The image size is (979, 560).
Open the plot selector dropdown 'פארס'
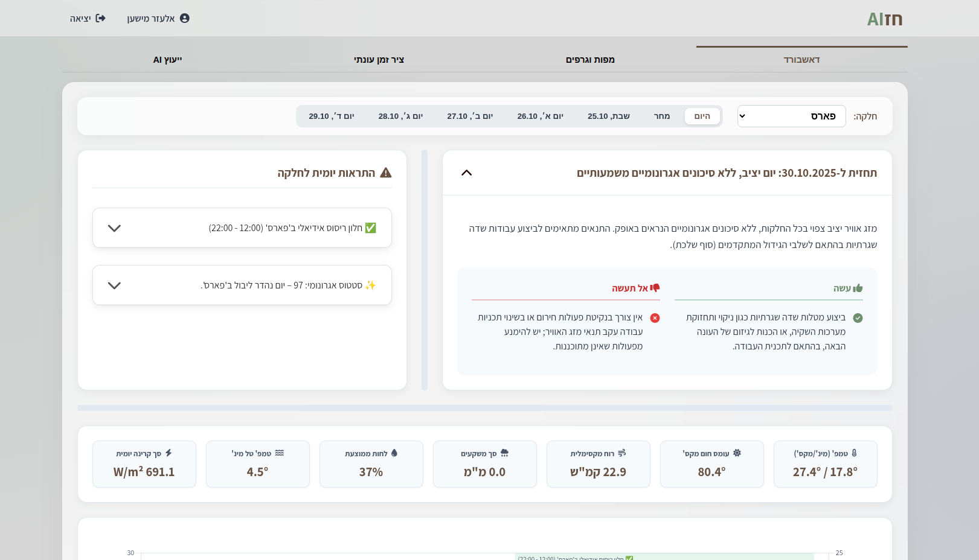point(791,116)
